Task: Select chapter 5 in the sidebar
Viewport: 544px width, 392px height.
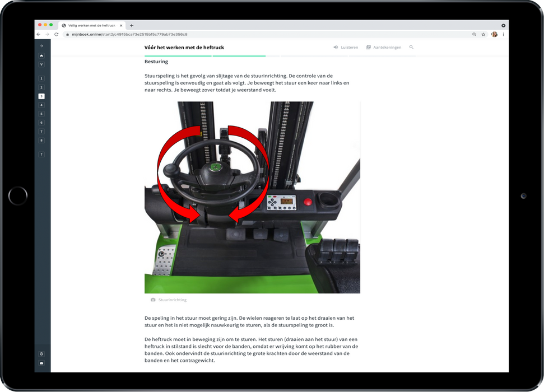Action: click(x=41, y=114)
